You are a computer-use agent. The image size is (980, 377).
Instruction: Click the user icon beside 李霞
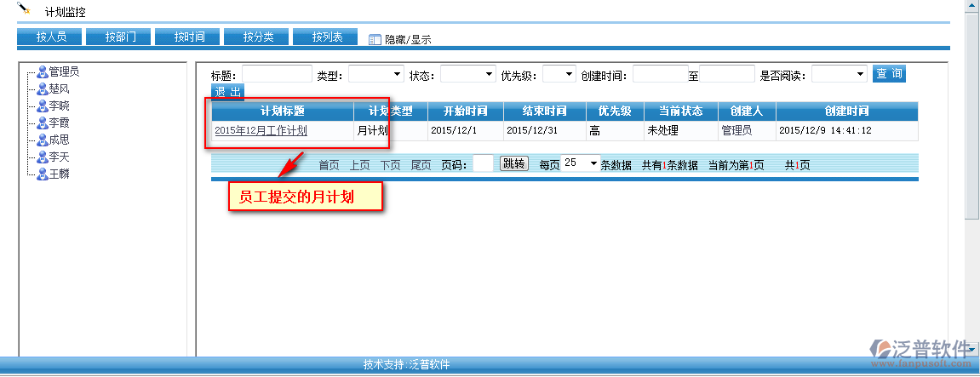click(42, 123)
